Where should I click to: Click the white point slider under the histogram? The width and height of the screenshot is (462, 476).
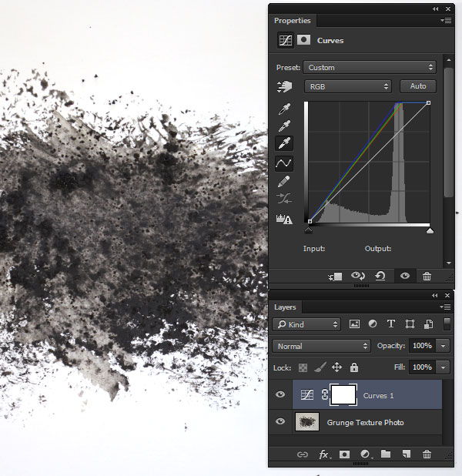(x=430, y=230)
